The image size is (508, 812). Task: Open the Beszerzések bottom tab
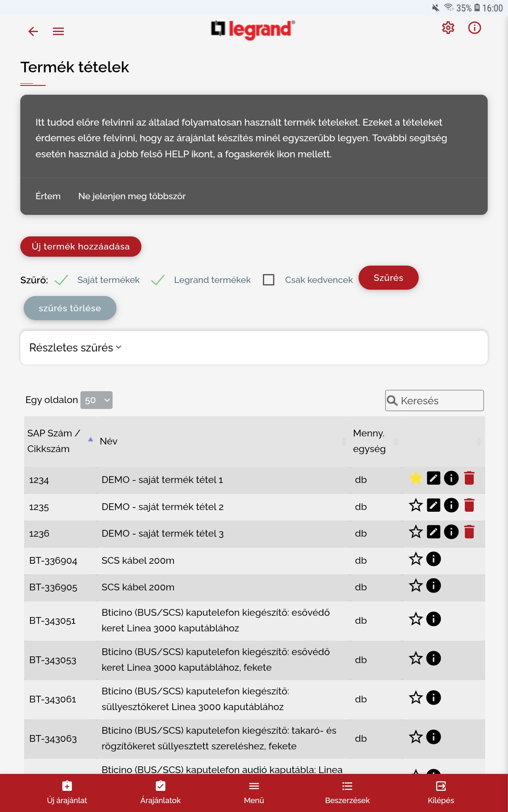click(347, 793)
